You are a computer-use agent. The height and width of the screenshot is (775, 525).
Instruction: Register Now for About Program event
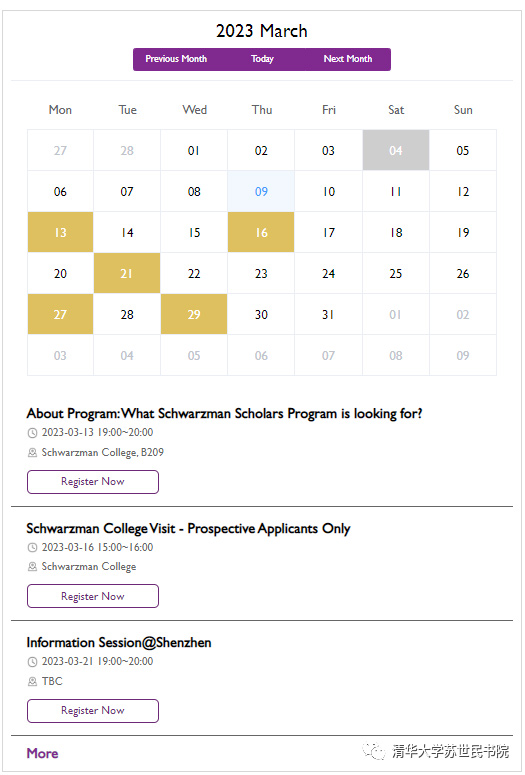coord(93,482)
